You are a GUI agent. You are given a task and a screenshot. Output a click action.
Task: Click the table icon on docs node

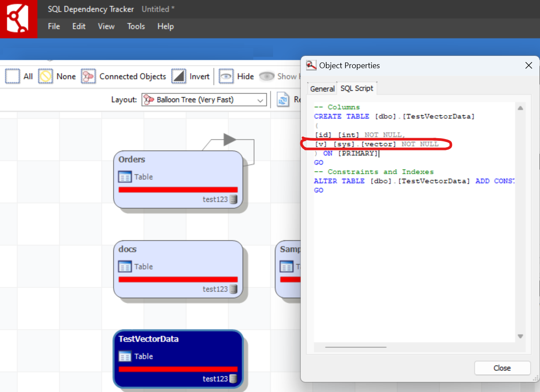pyautogui.click(x=125, y=267)
